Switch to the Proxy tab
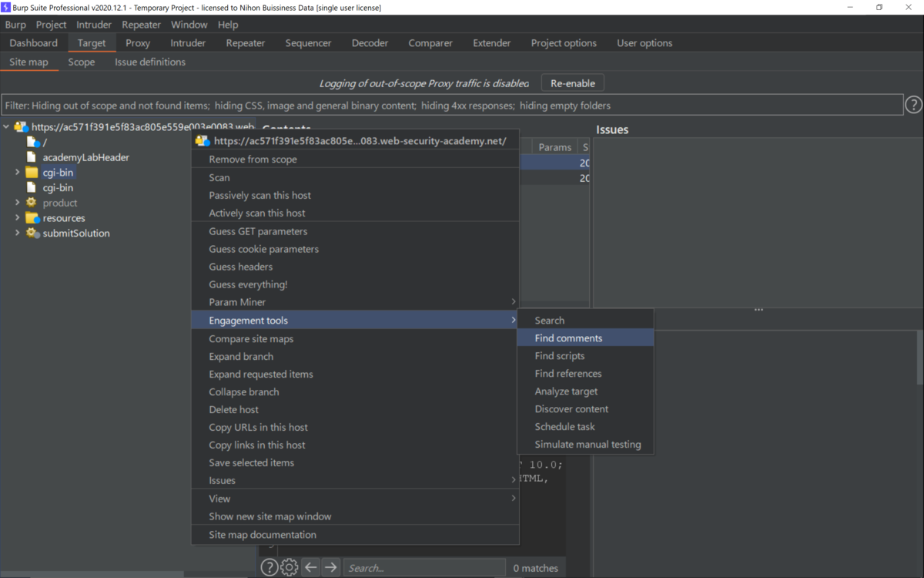924x578 pixels. [x=138, y=43]
